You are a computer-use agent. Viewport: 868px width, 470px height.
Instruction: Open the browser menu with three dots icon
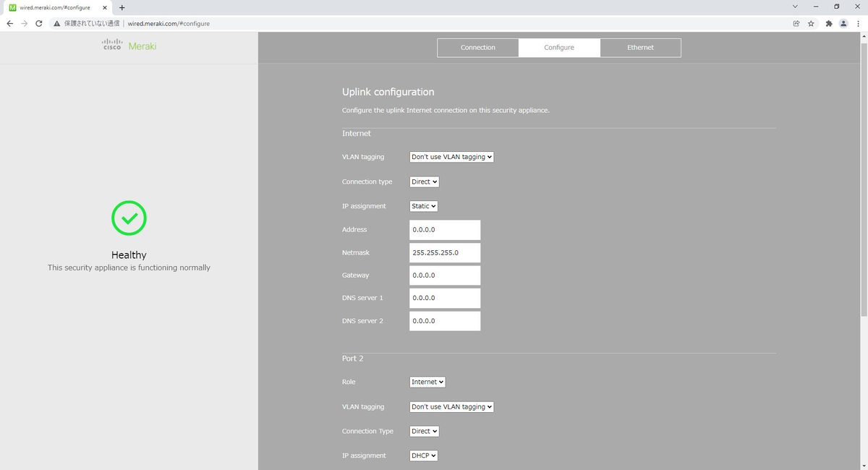[859, 23]
